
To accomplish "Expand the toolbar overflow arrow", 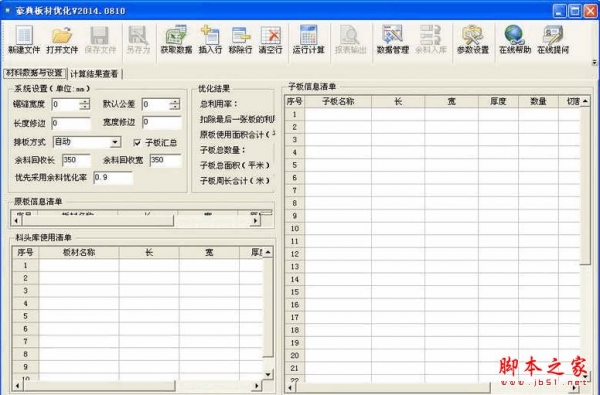I will point(594,62).
